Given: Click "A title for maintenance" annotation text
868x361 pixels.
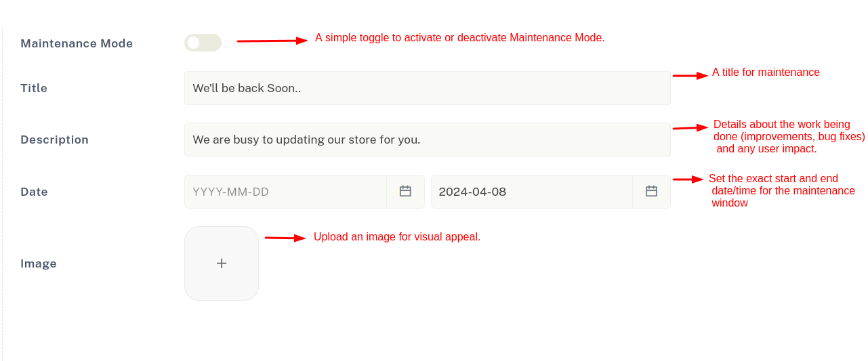Looking at the screenshot, I should pos(766,72).
